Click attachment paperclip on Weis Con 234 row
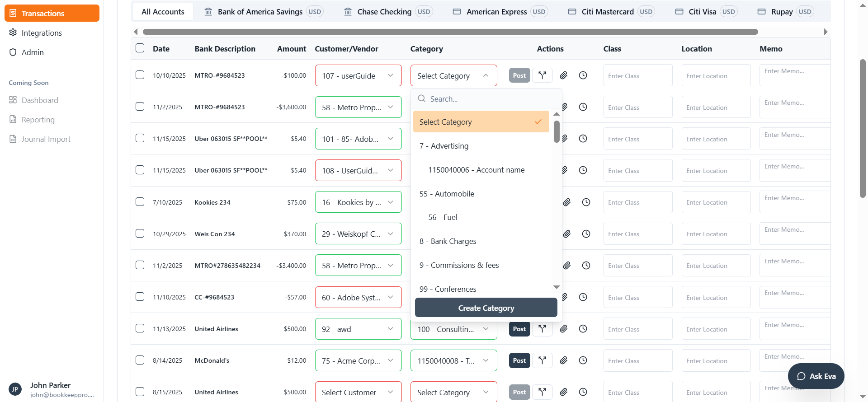868x402 pixels. click(x=566, y=234)
